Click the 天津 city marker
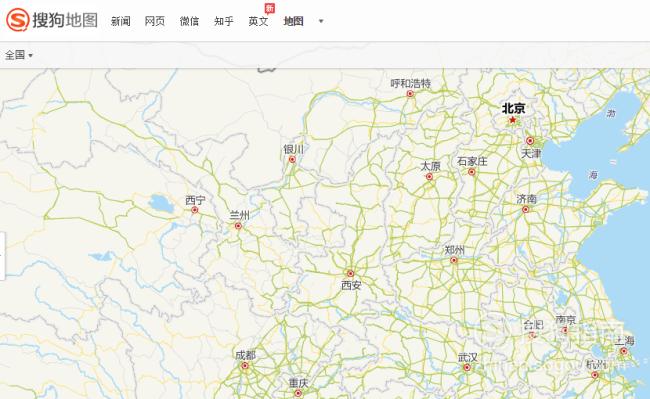The height and width of the screenshot is (399, 650). pyautogui.click(x=530, y=141)
